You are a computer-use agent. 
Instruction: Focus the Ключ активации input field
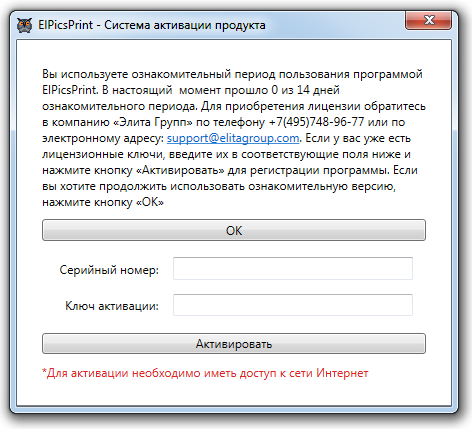coord(293,305)
